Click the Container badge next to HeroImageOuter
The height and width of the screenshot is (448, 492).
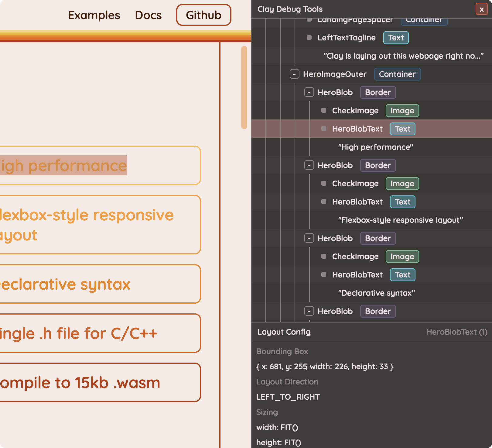397,74
